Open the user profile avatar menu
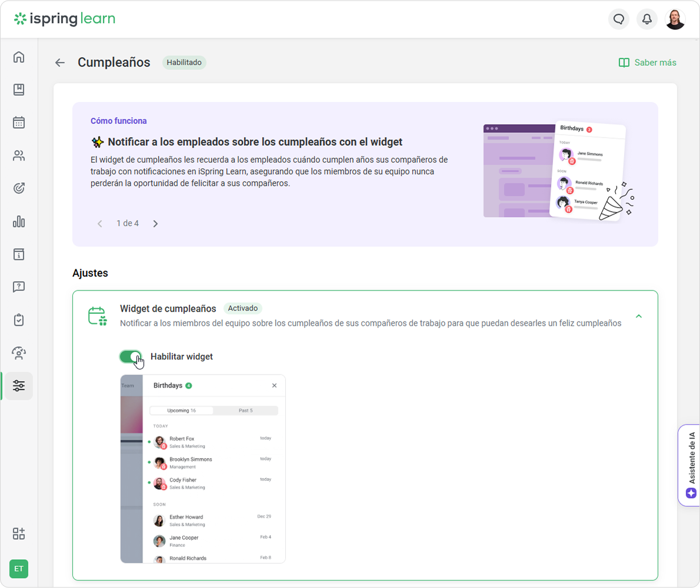Image resolution: width=700 pixels, height=588 pixels. [x=675, y=19]
